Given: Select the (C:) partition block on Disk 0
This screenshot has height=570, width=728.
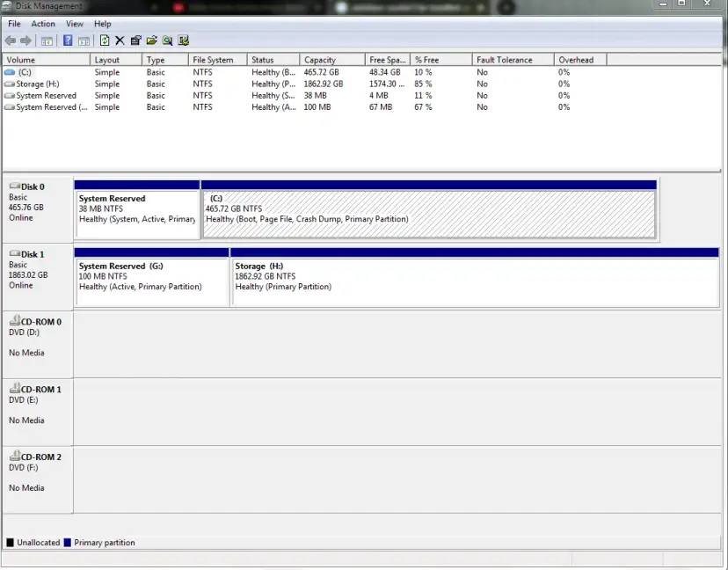Looking at the screenshot, I should 428,214.
